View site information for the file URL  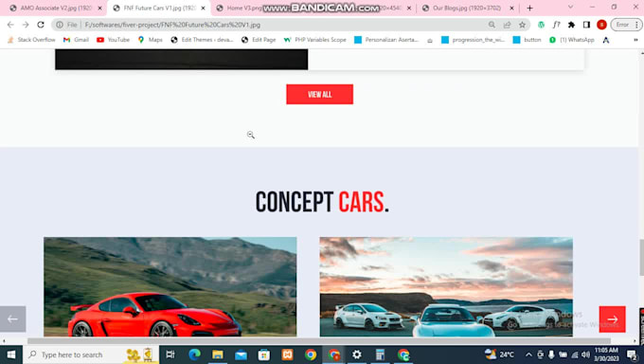[60, 25]
